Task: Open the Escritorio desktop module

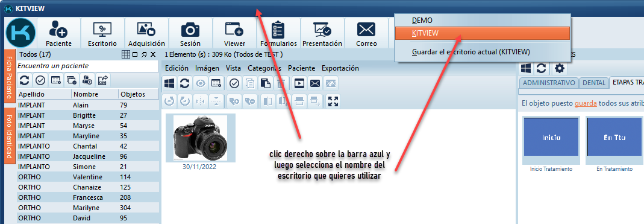Action: point(102,33)
